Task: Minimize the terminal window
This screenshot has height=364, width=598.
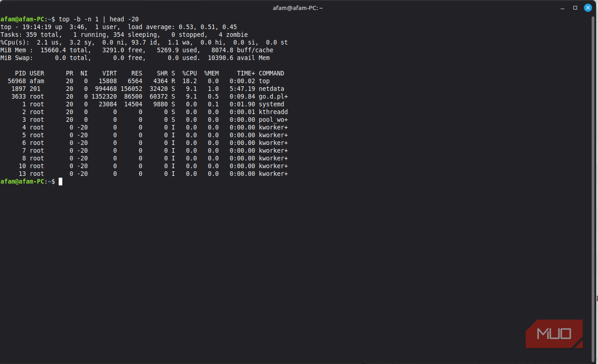Action: [x=562, y=8]
